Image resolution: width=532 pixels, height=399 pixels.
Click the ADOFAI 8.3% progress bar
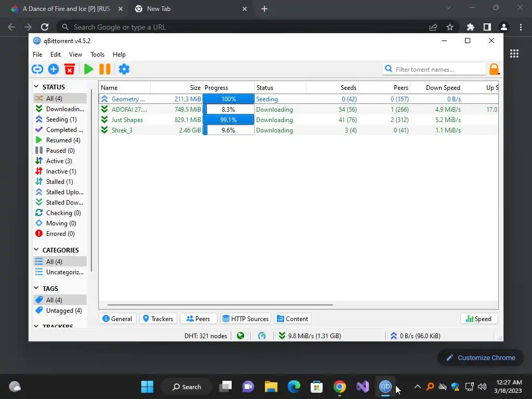click(x=229, y=109)
